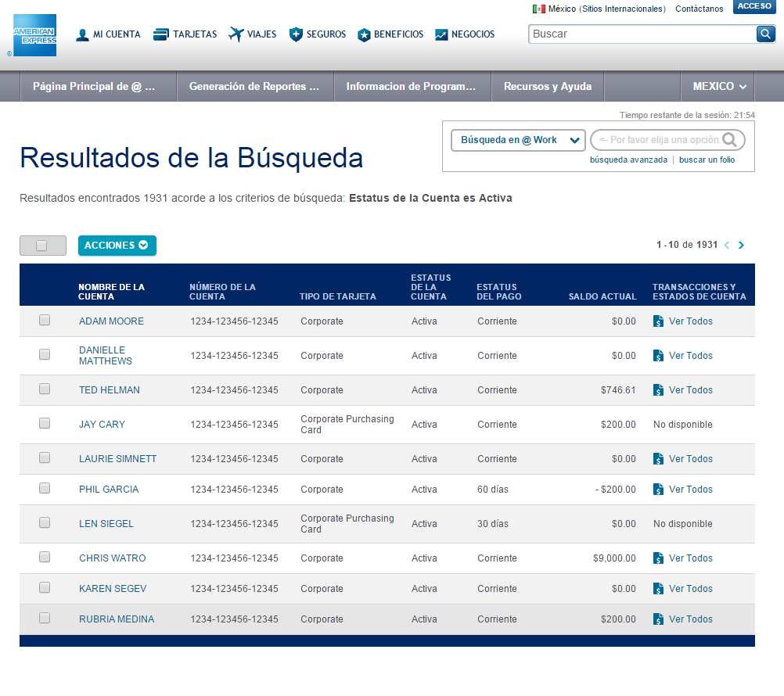
Task: Click the @ Work search magnifier icon
Action: click(x=729, y=139)
